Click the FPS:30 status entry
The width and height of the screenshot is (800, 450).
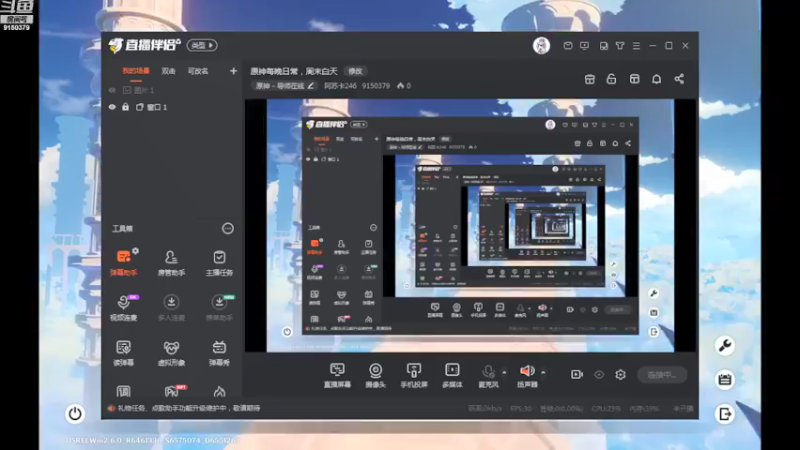521,409
